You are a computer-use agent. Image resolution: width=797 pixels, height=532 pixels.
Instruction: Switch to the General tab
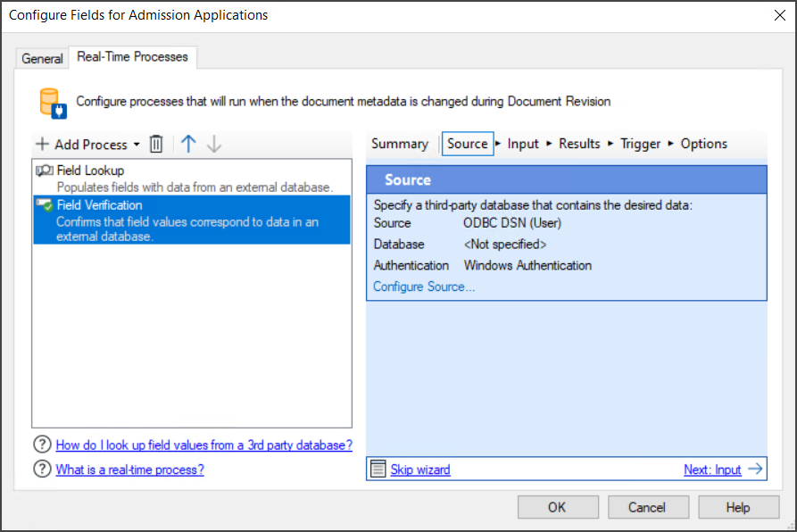pos(41,57)
